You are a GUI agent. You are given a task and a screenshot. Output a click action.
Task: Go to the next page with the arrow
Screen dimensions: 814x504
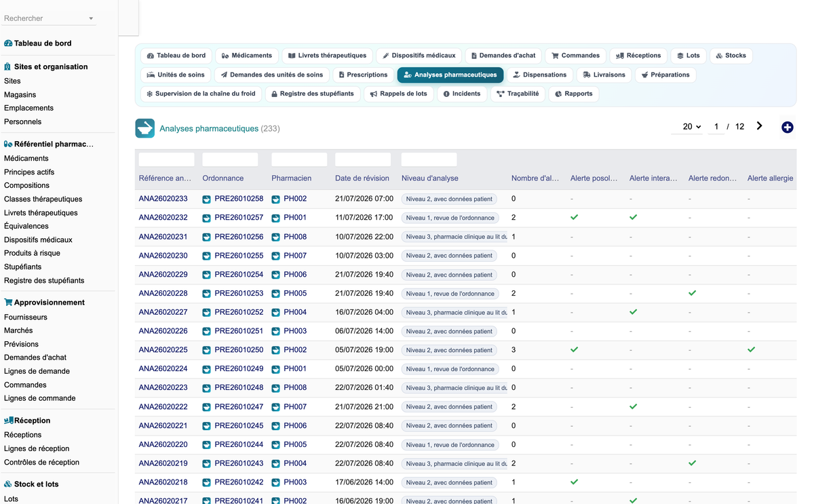[x=759, y=126]
